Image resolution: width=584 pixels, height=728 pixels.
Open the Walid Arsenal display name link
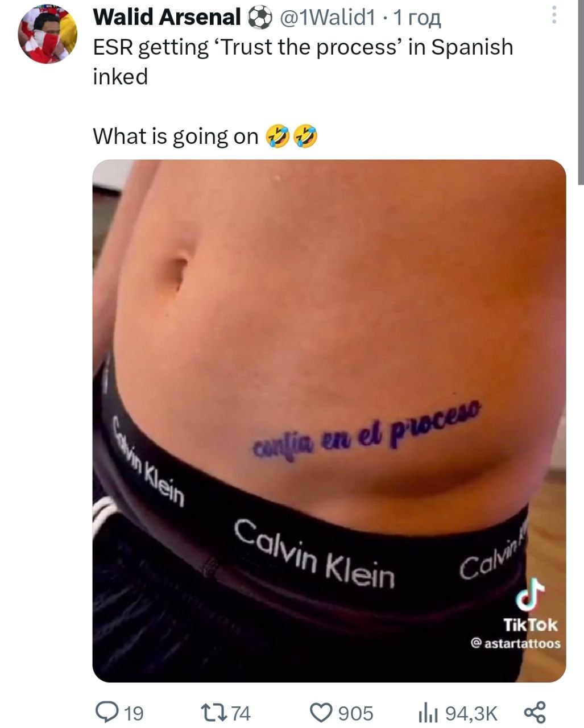pyautogui.click(x=167, y=17)
